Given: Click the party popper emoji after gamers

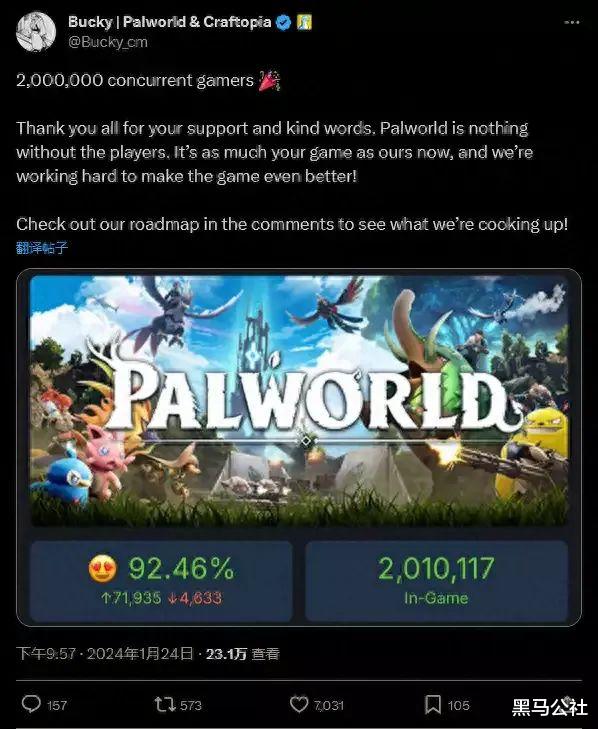Looking at the screenshot, I should [269, 80].
